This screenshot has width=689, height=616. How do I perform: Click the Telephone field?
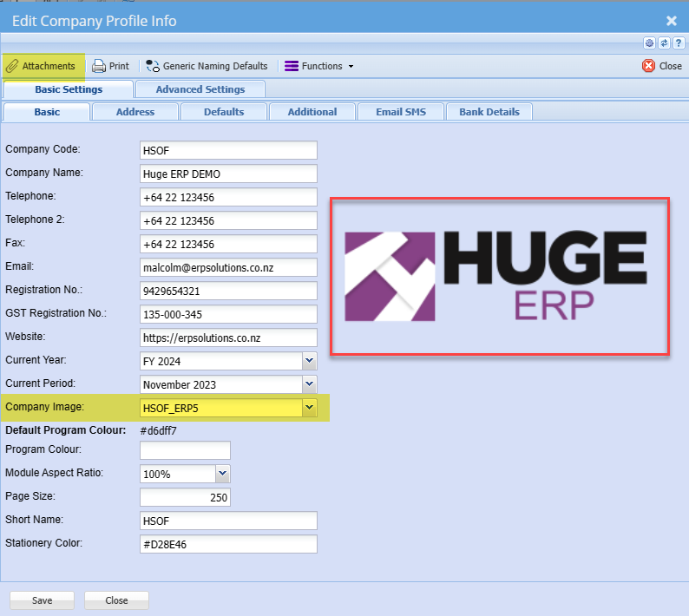click(228, 197)
